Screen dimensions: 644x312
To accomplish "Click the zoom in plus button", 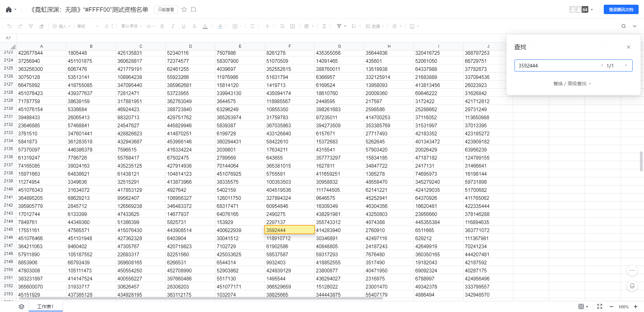I will pos(636,307).
